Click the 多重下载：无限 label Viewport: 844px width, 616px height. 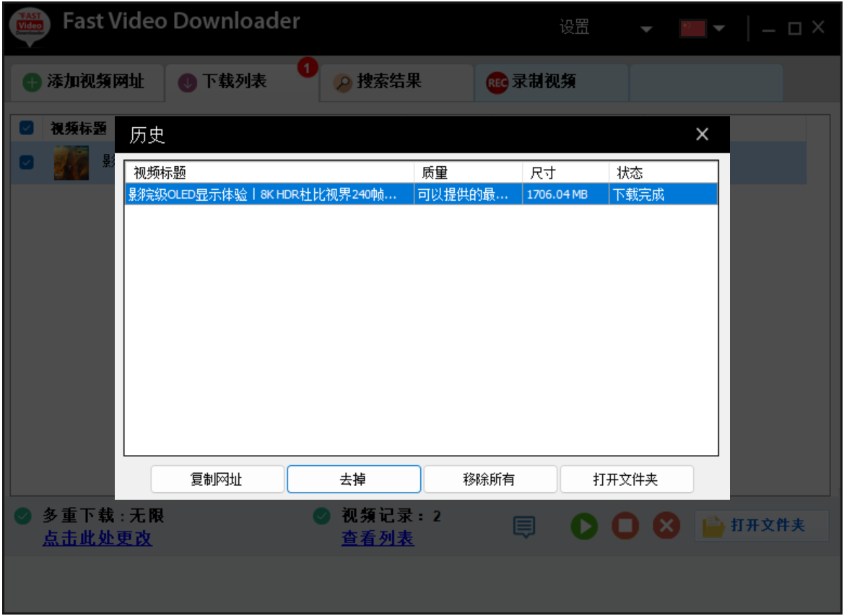(103, 516)
